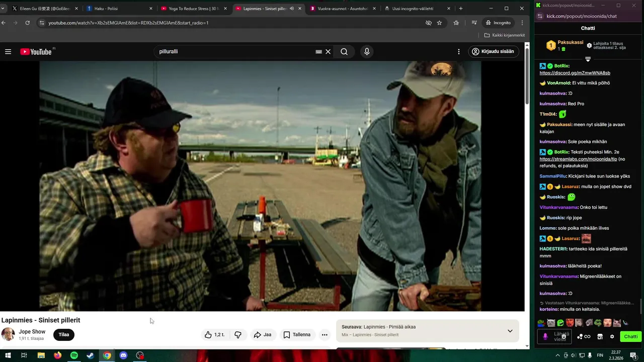This screenshot has width=644, height=362.
Task: Go to the YouTube home logo
Action: tap(36, 52)
